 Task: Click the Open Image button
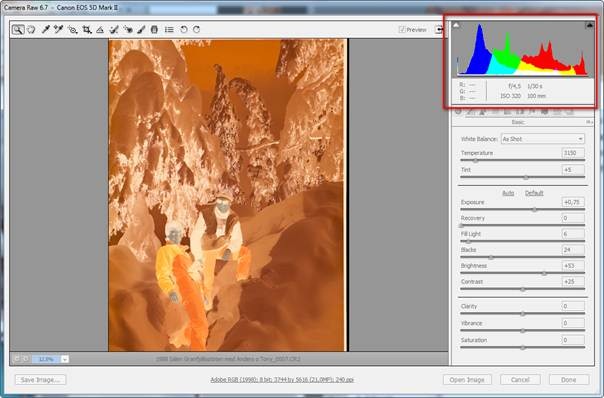point(467,380)
